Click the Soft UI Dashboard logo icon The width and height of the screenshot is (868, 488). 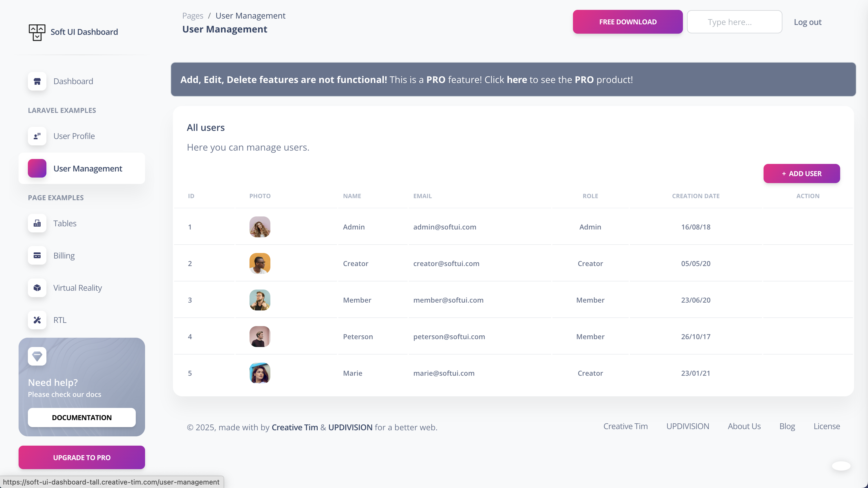tap(37, 32)
